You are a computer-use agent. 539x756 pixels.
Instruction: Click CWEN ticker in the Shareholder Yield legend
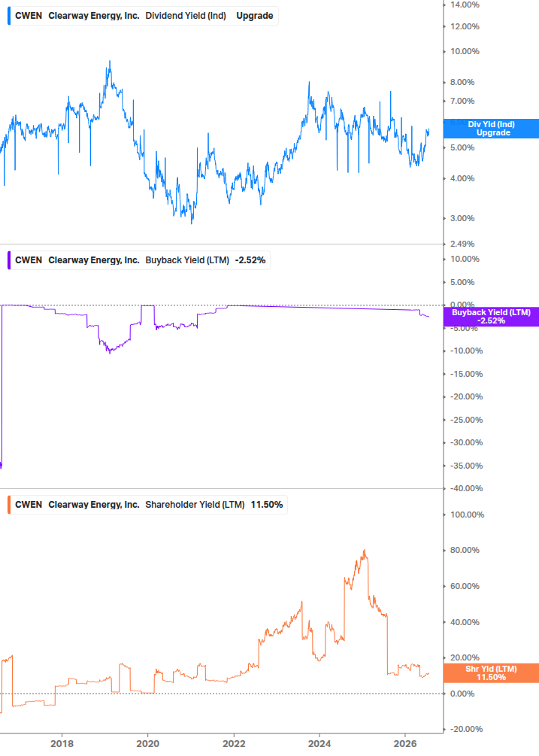pyautogui.click(x=29, y=505)
